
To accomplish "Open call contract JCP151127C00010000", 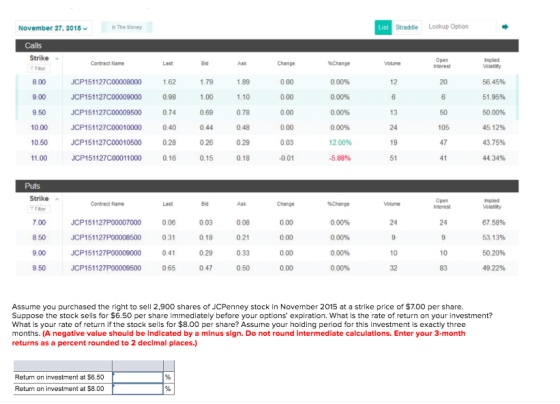I will pyautogui.click(x=106, y=127).
